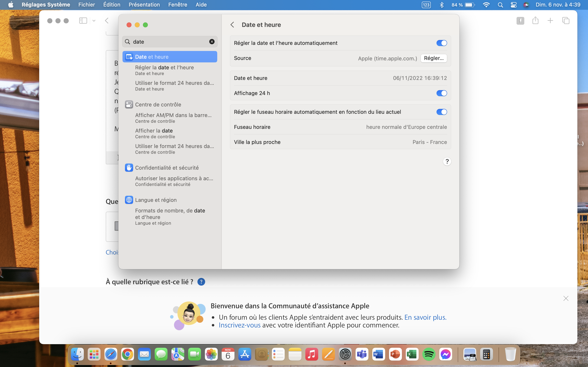Click the date search input field
Image resolution: width=588 pixels, height=367 pixels.
[x=170, y=42]
